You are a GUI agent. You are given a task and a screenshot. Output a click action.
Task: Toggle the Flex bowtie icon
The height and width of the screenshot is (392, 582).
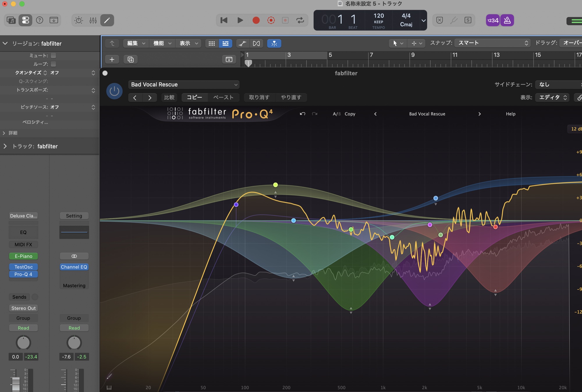(x=256, y=43)
